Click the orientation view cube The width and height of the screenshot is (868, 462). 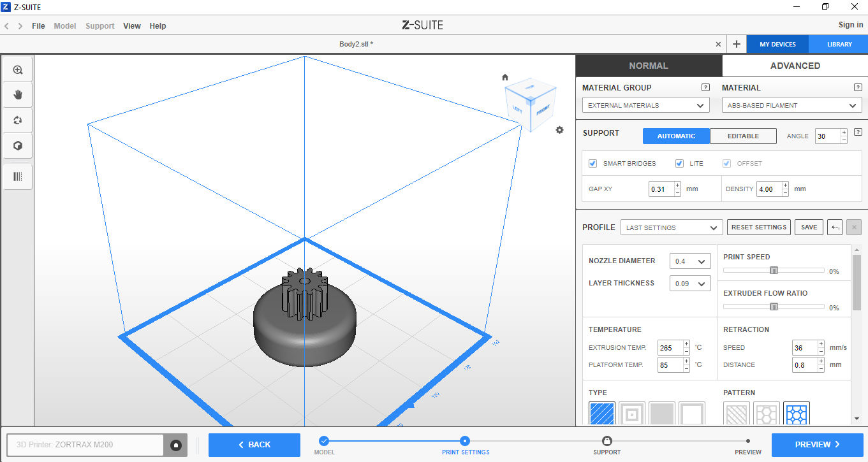point(531,105)
